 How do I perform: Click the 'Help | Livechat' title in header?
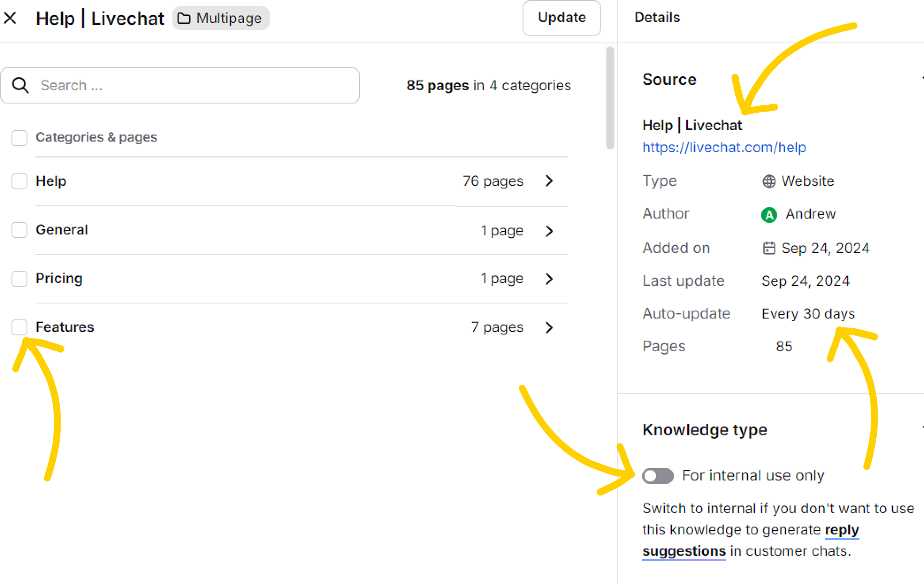(x=100, y=19)
